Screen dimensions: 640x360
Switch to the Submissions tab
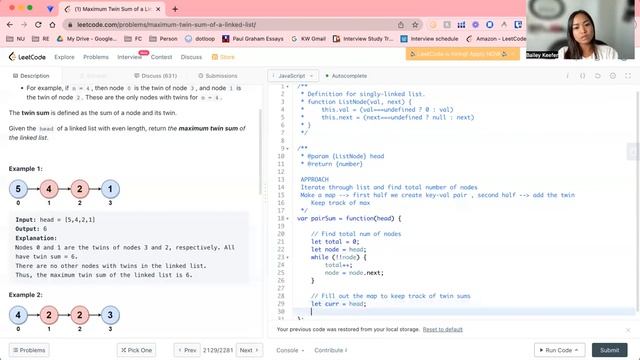(x=218, y=76)
